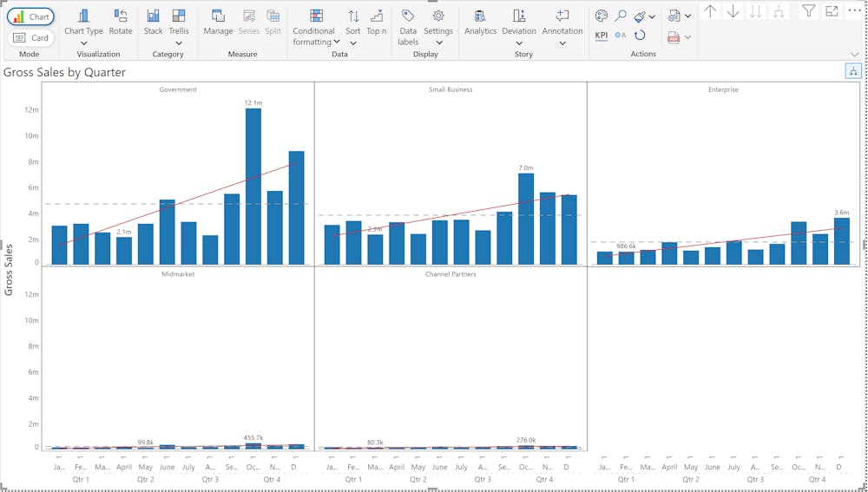Expand the Settings dropdown arrow

click(438, 43)
